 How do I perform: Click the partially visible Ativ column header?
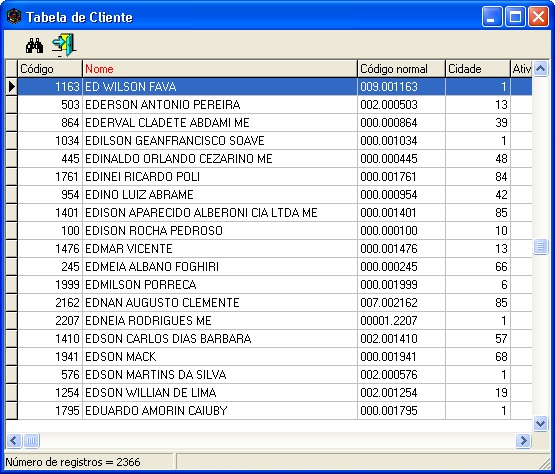521,69
